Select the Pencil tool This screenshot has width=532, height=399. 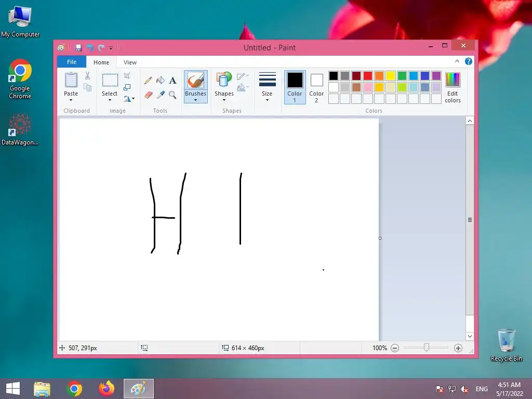click(148, 81)
